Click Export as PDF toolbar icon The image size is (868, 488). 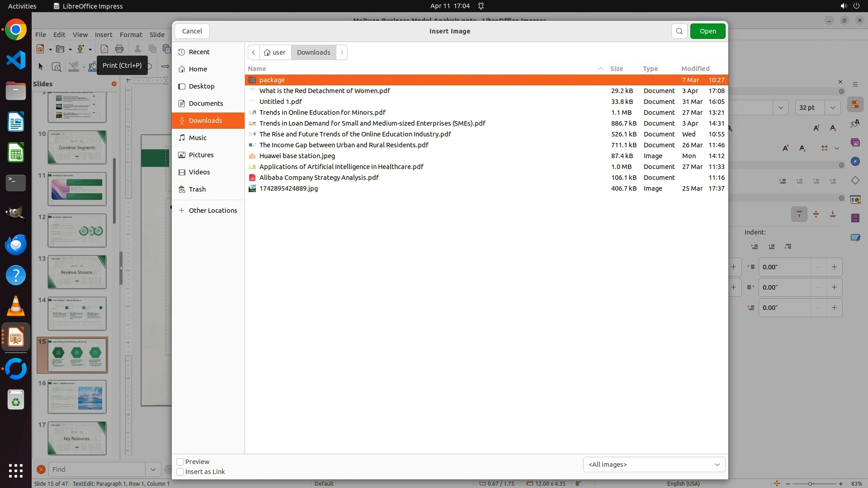pos(104,49)
